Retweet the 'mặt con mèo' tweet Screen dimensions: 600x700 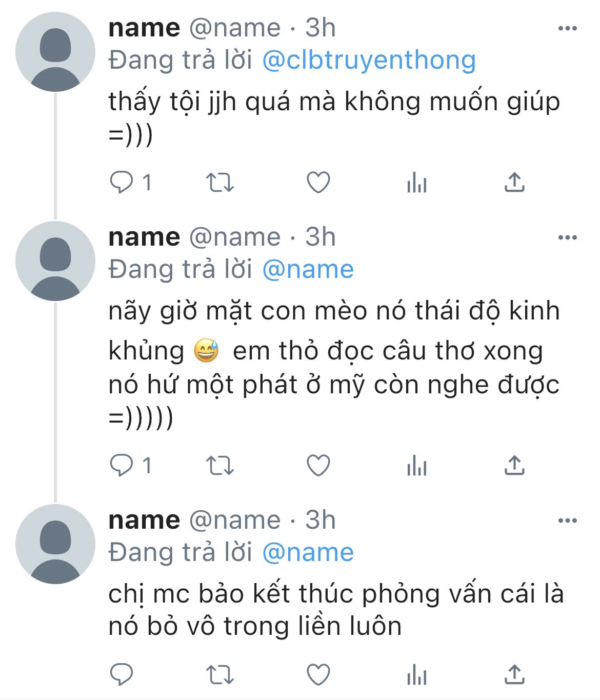pos(219,465)
